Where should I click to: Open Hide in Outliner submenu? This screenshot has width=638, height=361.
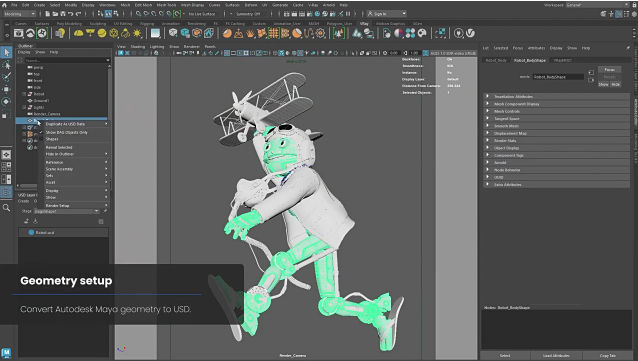click(x=76, y=154)
